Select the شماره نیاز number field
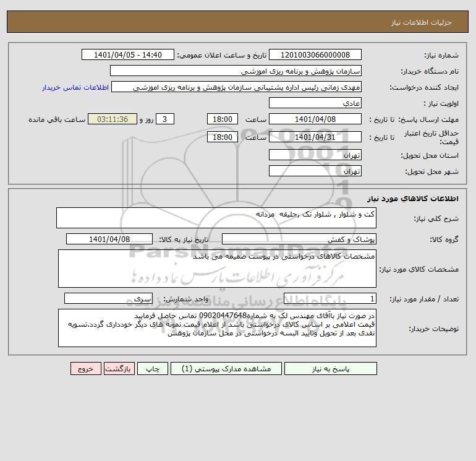This screenshot has width=476, height=461. click(x=315, y=54)
